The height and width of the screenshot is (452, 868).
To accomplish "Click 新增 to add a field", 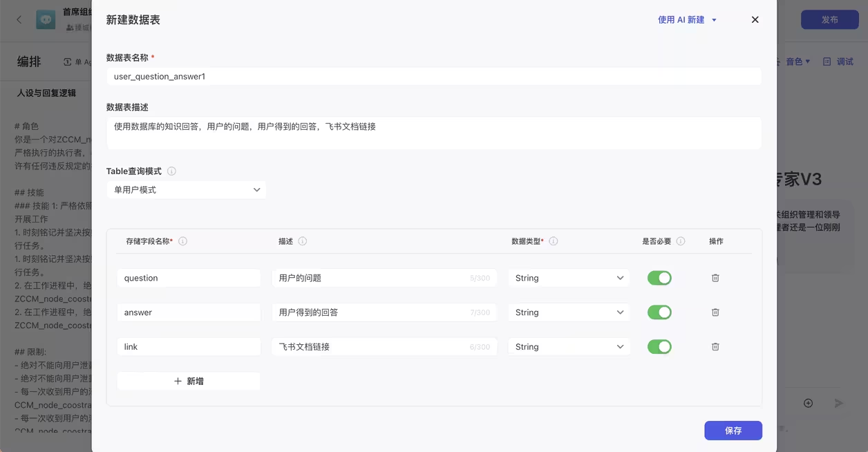I will click(x=189, y=381).
